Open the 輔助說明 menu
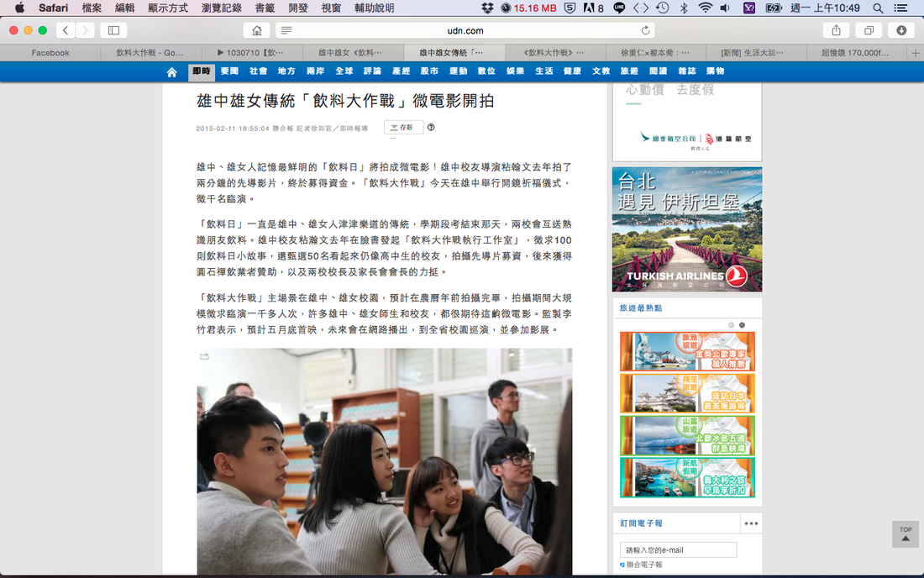The width and height of the screenshot is (924, 578). click(x=374, y=8)
